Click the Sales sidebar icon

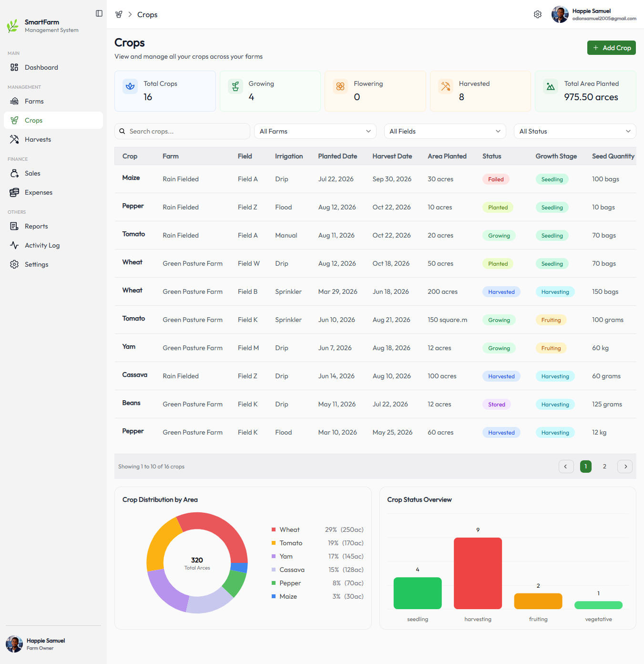point(14,173)
